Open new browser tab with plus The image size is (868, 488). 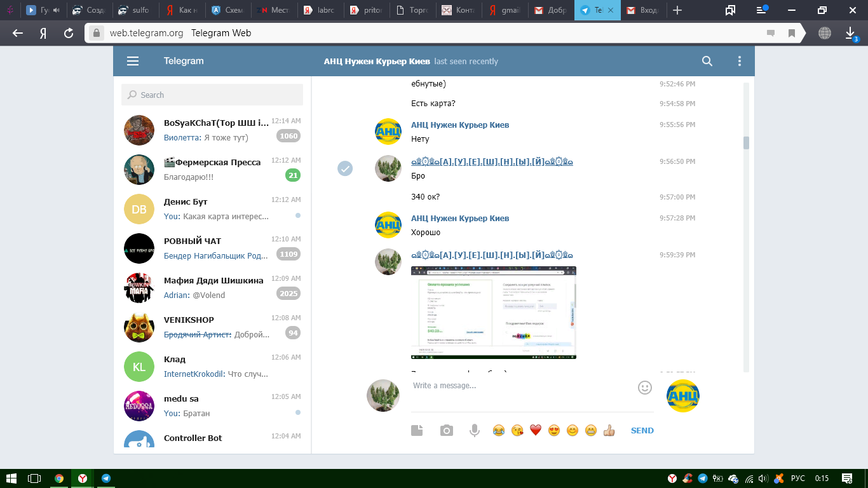pos(677,10)
